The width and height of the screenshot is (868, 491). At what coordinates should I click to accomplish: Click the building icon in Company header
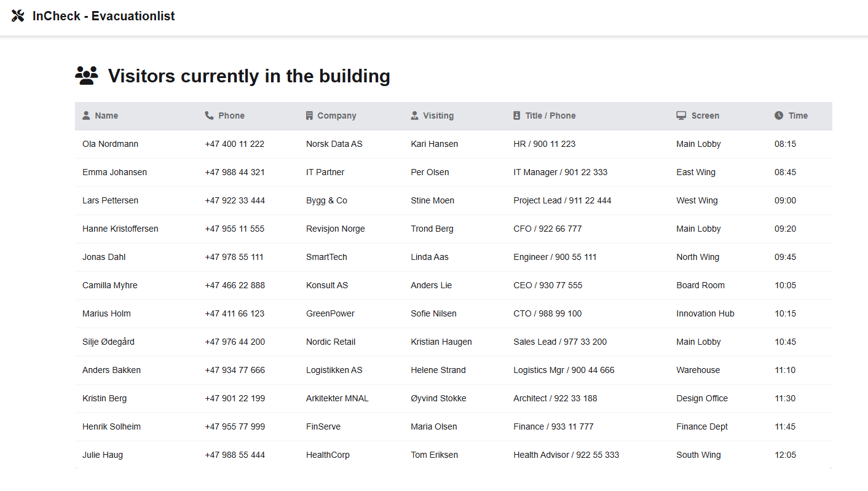(x=309, y=116)
